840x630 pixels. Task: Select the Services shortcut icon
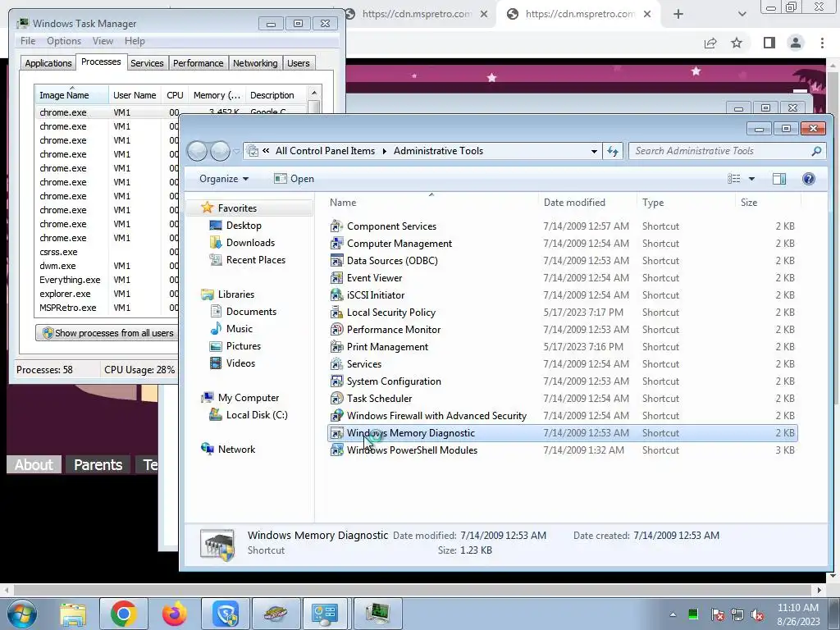click(x=336, y=363)
